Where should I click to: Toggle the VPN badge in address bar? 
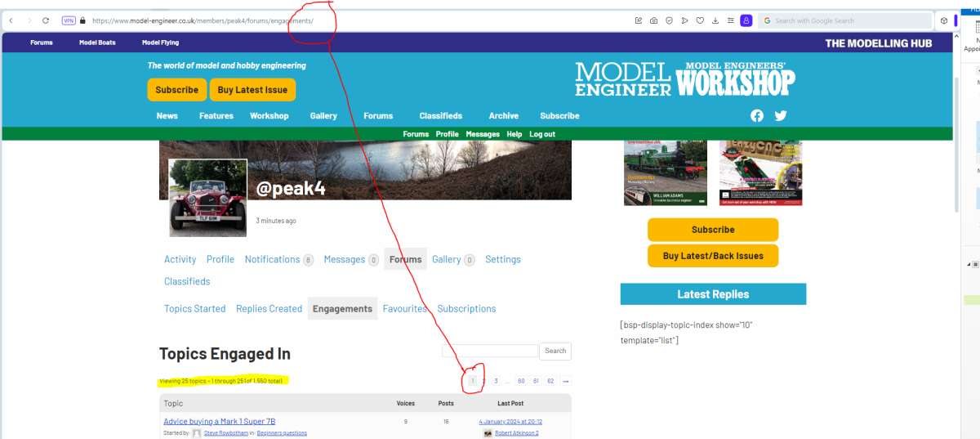pos(69,20)
